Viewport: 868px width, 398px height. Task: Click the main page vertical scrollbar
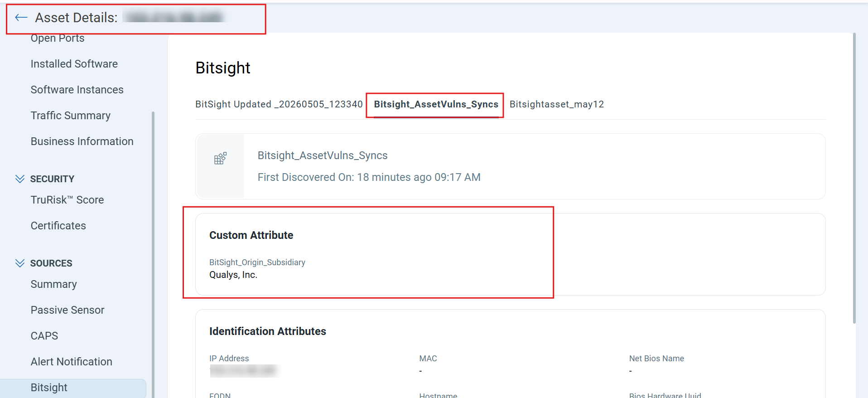[854, 178]
